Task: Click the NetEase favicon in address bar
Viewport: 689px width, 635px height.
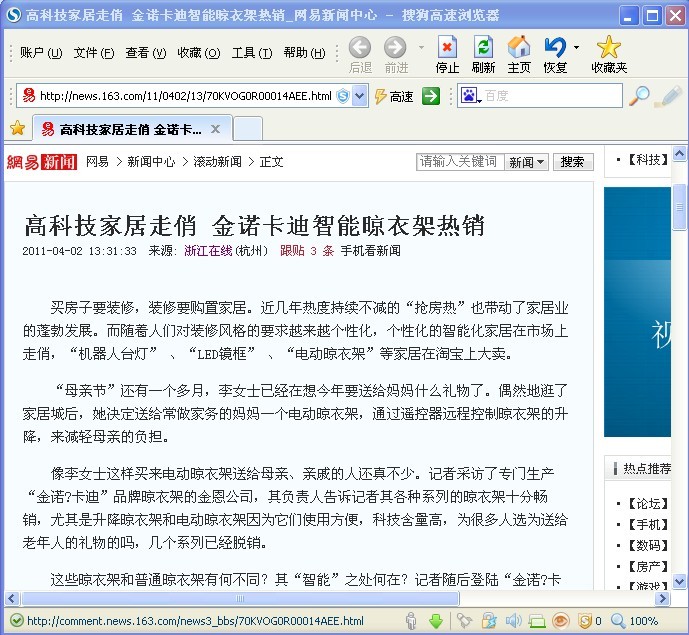Action: [29, 95]
